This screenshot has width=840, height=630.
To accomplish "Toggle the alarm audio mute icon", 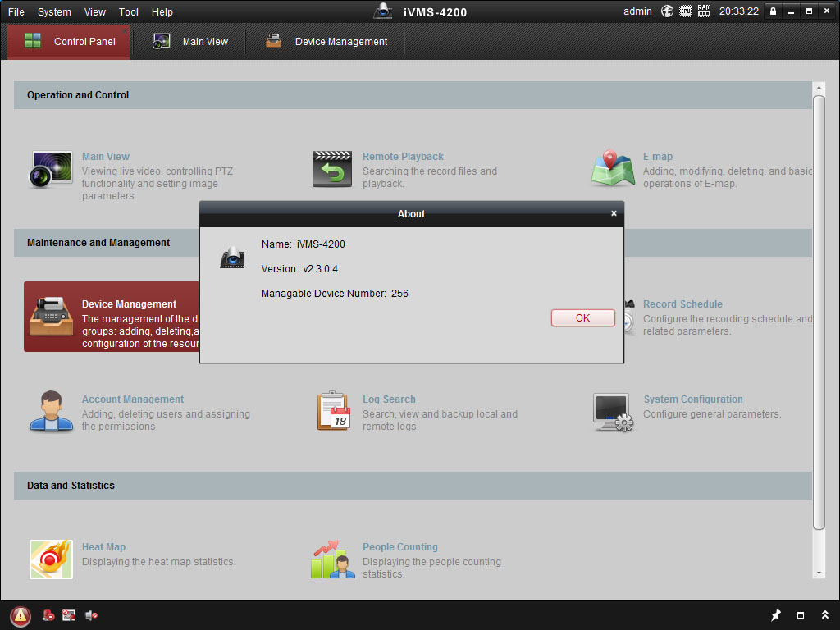I will pyautogui.click(x=92, y=615).
